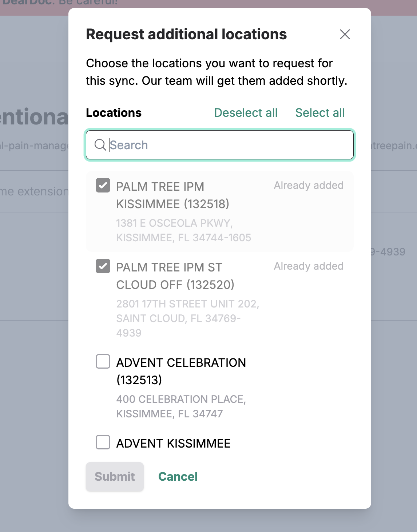This screenshot has height=532, width=417.
Task: Click Already added tag on Kissimmee row
Action: [309, 186]
